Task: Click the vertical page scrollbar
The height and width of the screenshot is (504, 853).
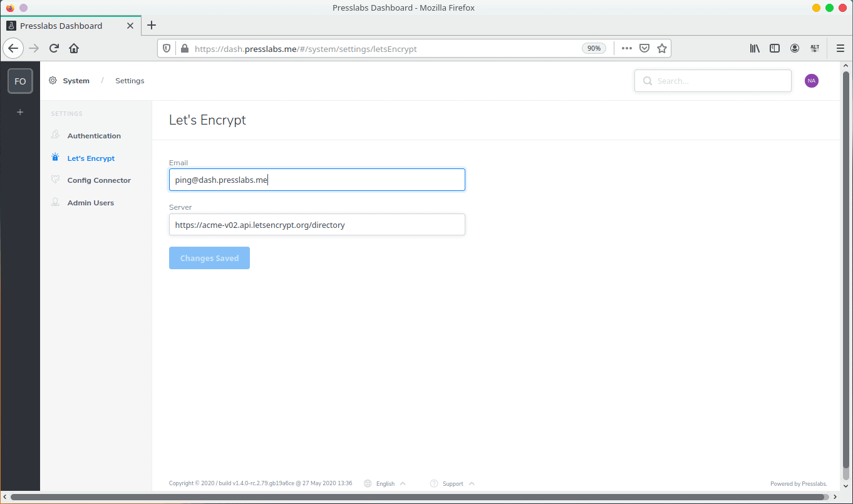Action: [x=847, y=269]
